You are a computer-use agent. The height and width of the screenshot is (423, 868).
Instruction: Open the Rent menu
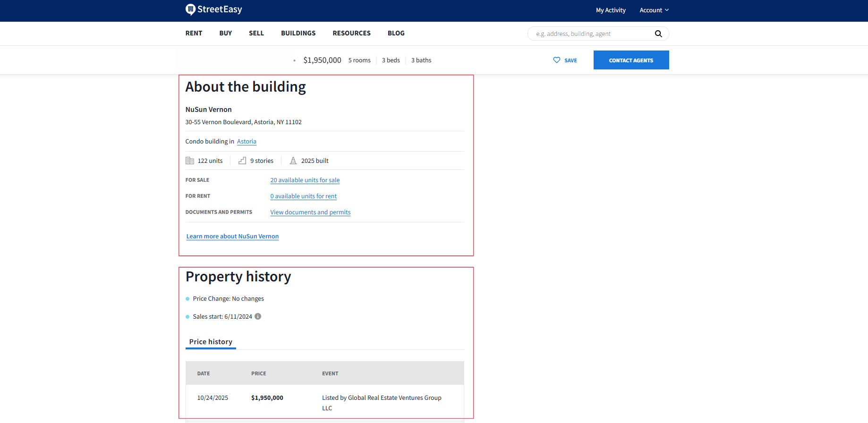click(194, 33)
